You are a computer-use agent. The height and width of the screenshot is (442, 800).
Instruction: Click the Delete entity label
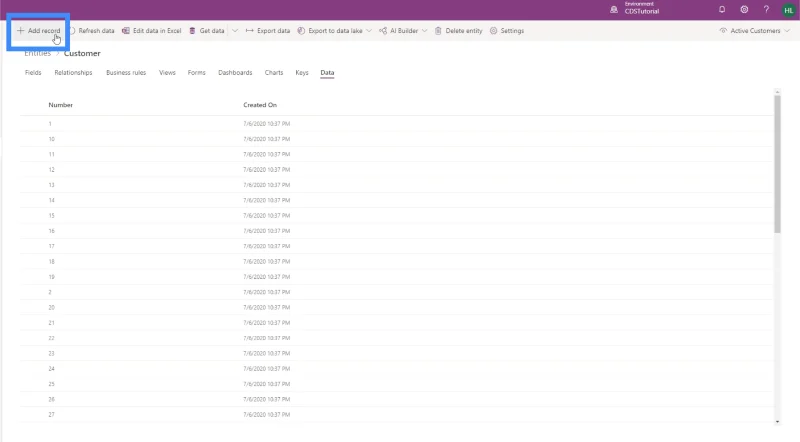[x=464, y=31]
